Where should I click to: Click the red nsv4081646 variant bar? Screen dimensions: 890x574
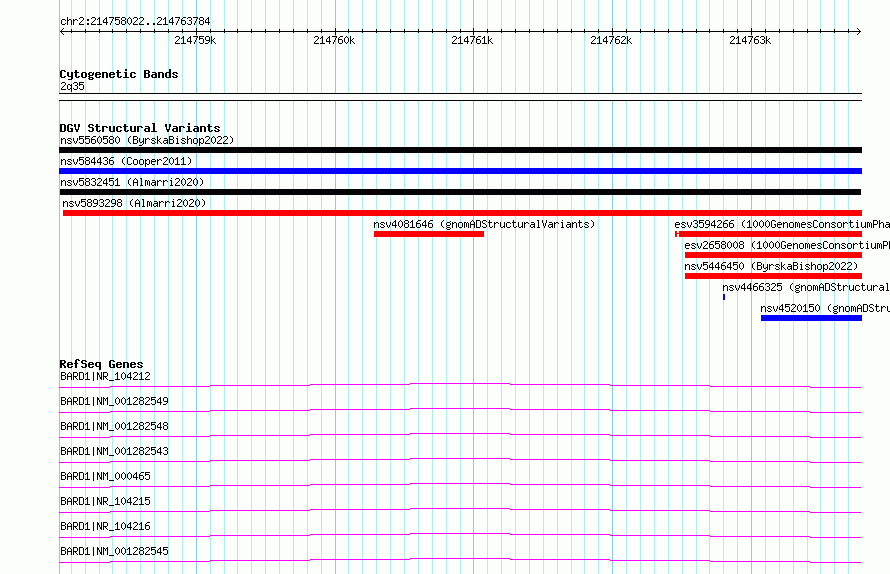click(429, 234)
